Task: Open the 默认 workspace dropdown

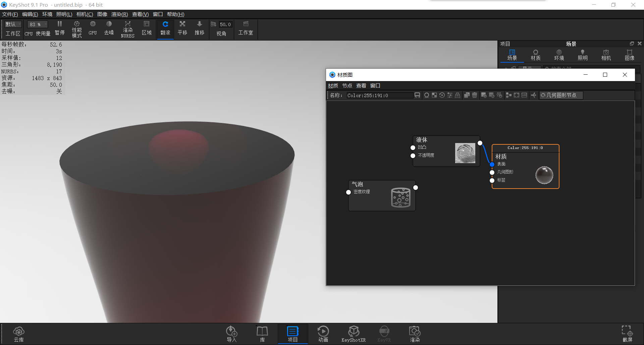Action: pos(12,24)
